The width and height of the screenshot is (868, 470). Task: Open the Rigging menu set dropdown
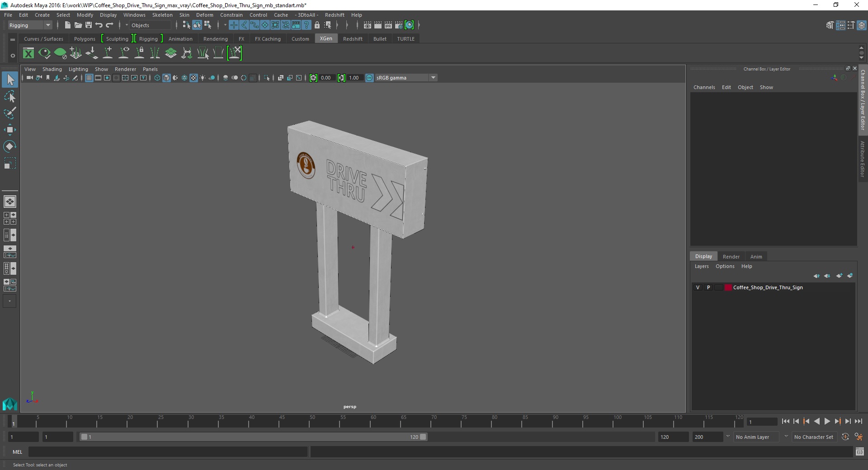[x=30, y=25]
